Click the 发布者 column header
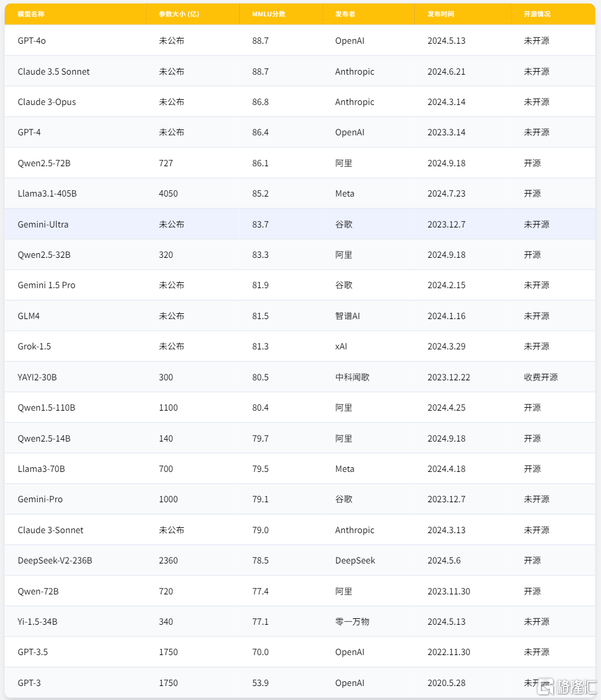The width and height of the screenshot is (601, 700). [345, 14]
